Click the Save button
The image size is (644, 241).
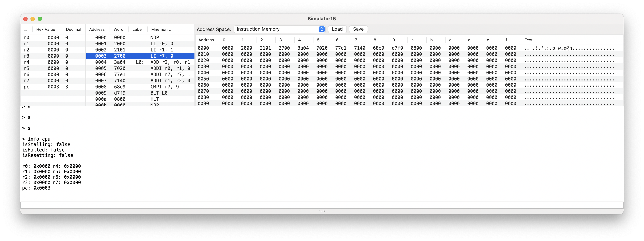358,29
